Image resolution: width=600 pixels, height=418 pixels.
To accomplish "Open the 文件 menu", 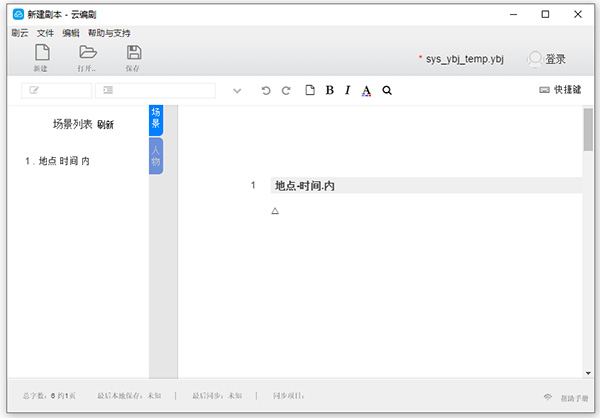I will coord(45,33).
